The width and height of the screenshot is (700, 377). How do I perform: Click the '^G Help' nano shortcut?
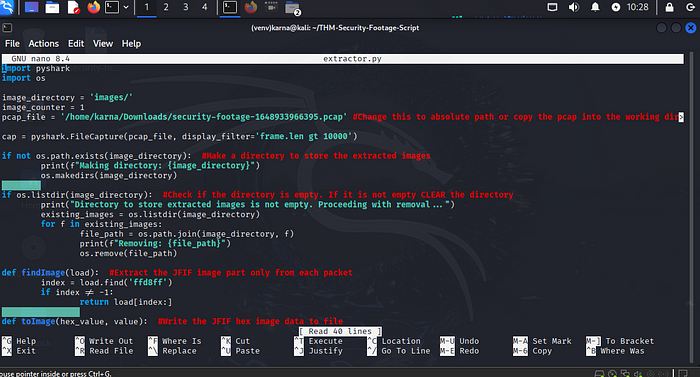(19, 341)
